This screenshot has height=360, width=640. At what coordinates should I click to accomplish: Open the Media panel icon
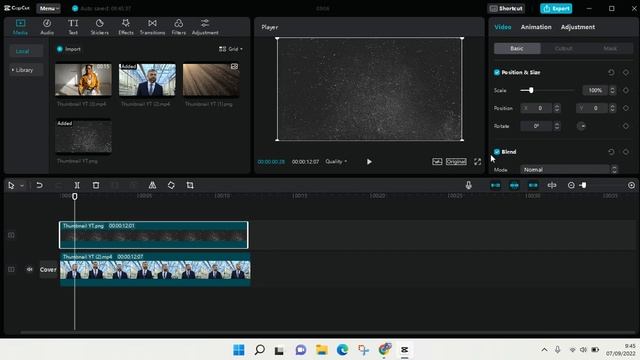pos(20,27)
